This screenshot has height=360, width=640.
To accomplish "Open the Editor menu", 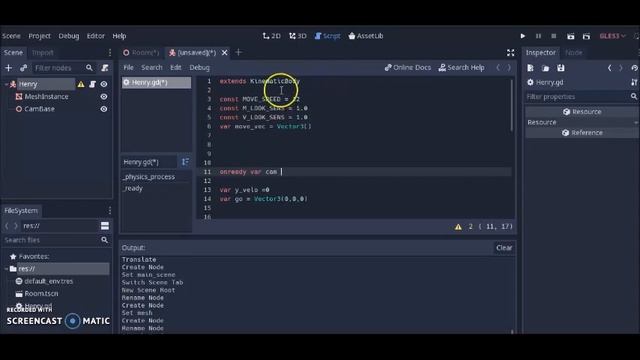I will pos(96,36).
